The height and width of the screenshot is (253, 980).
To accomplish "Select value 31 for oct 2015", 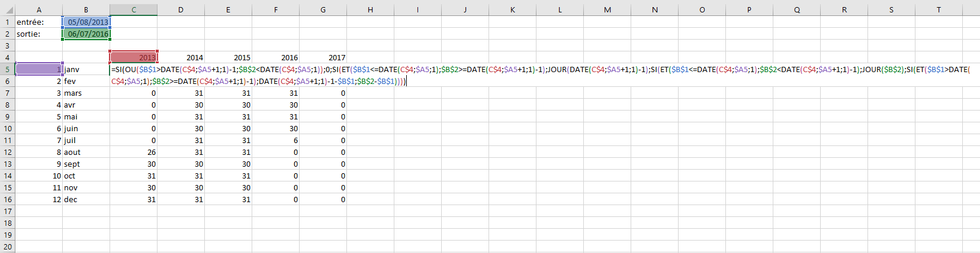I will coord(228,176).
